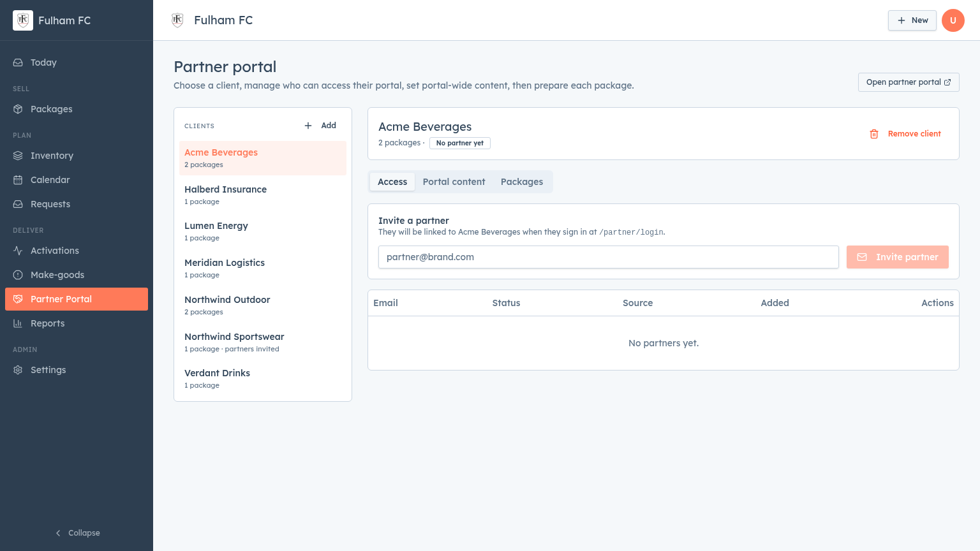
Task: Click the Fulham FC crest in top bar
Action: coord(177,20)
